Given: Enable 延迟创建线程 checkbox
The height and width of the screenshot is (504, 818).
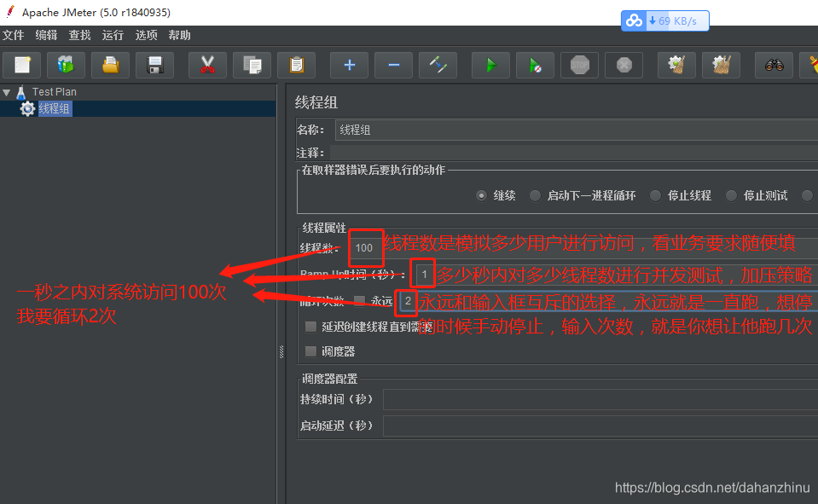Looking at the screenshot, I should 311,327.
